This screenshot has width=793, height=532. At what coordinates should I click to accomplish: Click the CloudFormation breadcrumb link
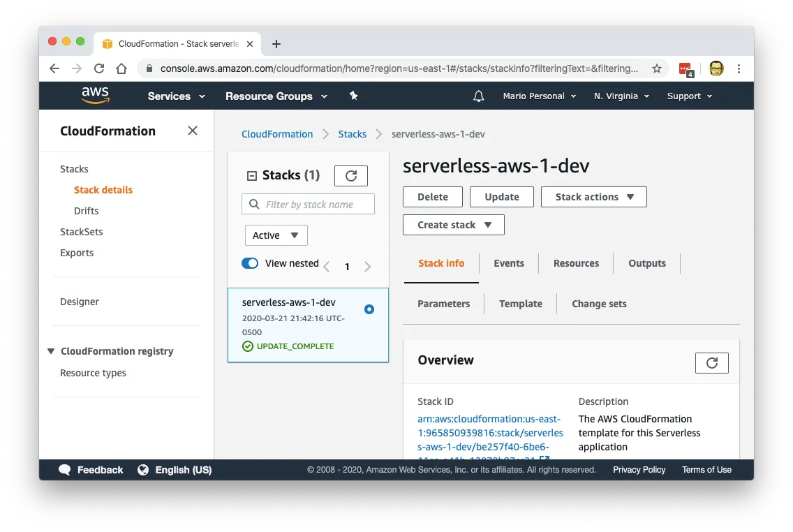coord(277,134)
